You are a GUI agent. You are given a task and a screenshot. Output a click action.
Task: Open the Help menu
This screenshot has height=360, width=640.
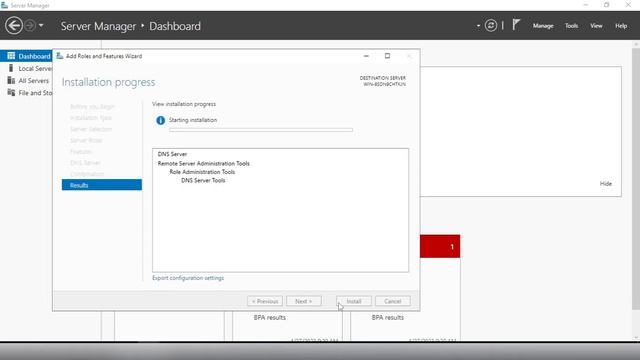click(x=621, y=26)
